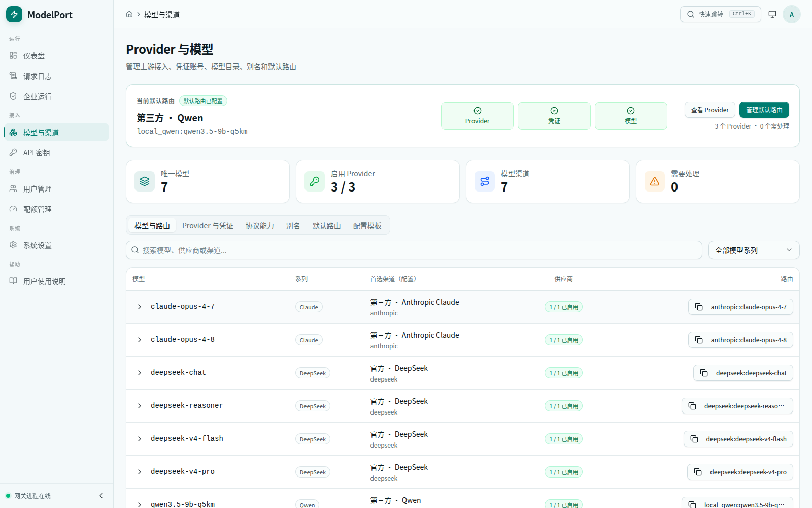Expand the deepseek-v4-pro row
The height and width of the screenshot is (508, 812).
coord(140,472)
